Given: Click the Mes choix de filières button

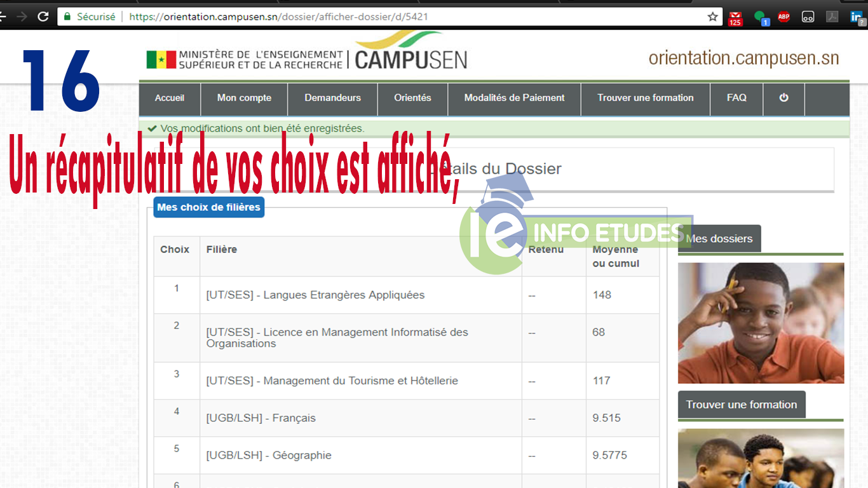Looking at the screenshot, I should pyautogui.click(x=208, y=207).
